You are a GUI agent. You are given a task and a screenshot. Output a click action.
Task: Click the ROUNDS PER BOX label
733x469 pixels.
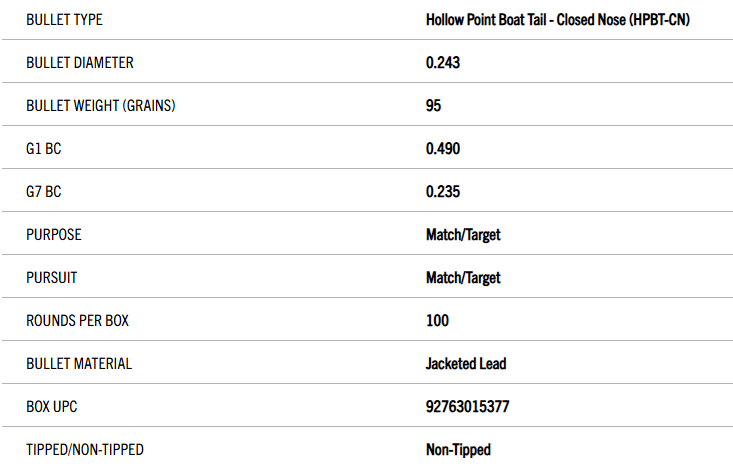pyautogui.click(x=78, y=320)
